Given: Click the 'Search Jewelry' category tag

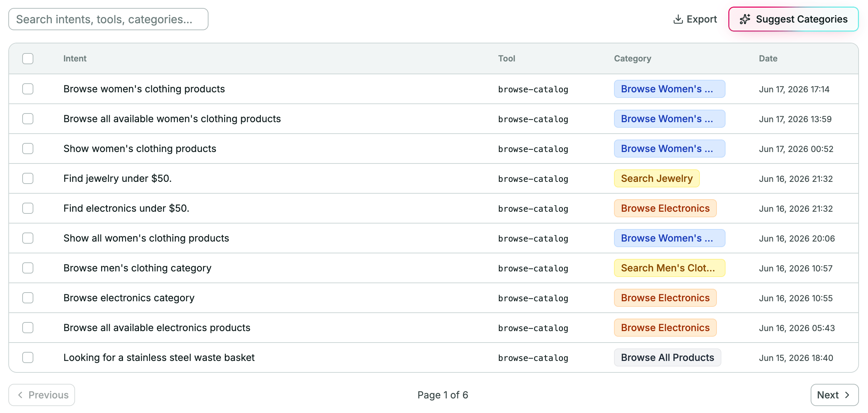Looking at the screenshot, I should tap(657, 178).
